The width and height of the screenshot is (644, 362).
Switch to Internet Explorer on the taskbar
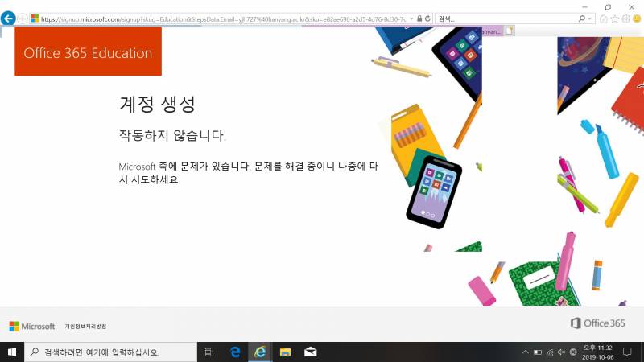(260, 352)
